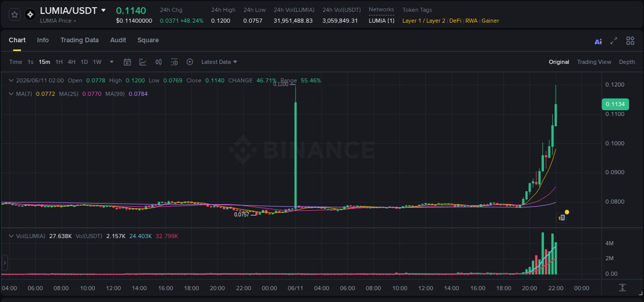Select the 15m interval
Screen dimensions: 644x302
pyautogui.click(x=44, y=62)
